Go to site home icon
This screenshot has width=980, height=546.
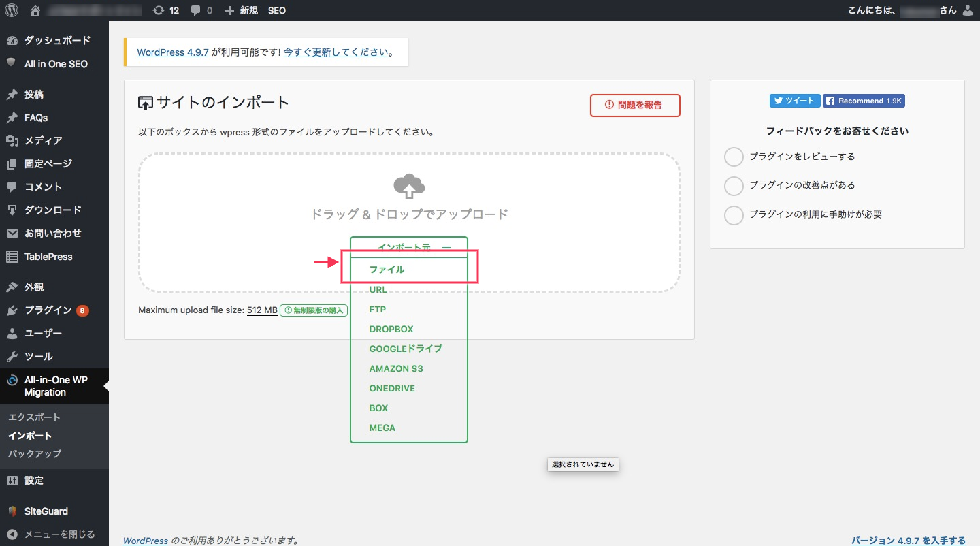[35, 10]
